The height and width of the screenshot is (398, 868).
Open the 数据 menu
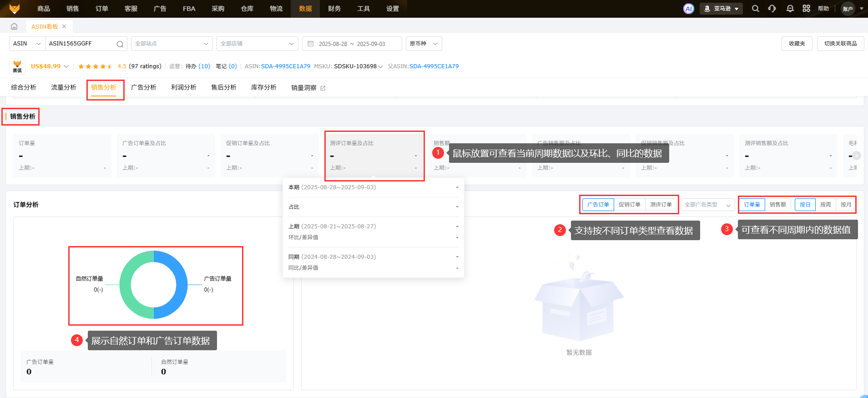tap(305, 9)
